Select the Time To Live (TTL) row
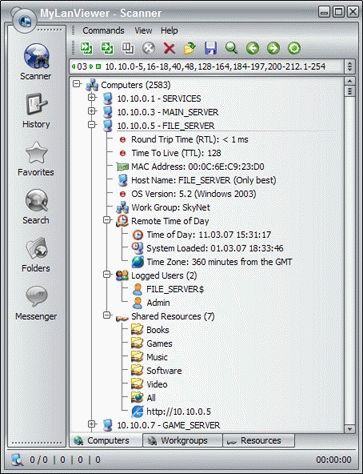The image size is (363, 474). pos(176,153)
